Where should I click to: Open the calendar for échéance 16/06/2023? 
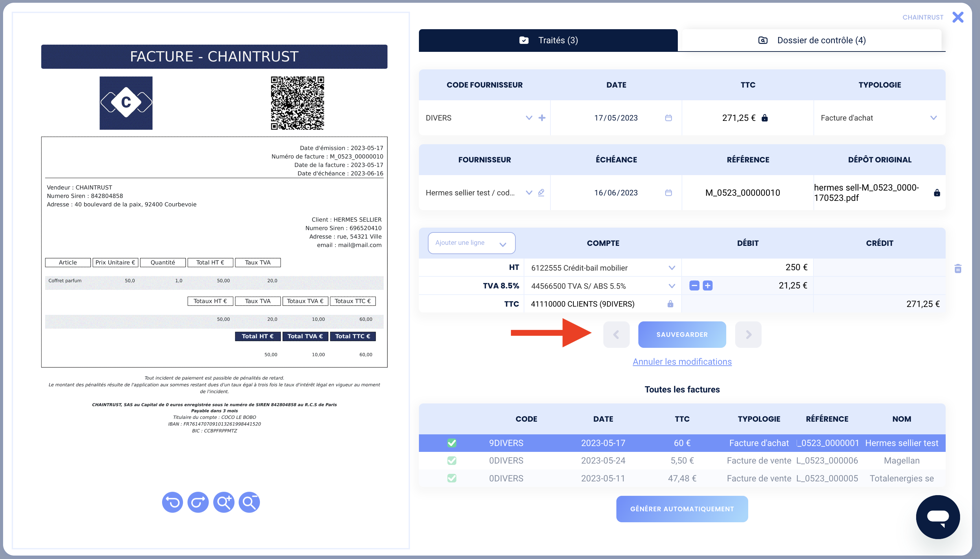click(668, 193)
